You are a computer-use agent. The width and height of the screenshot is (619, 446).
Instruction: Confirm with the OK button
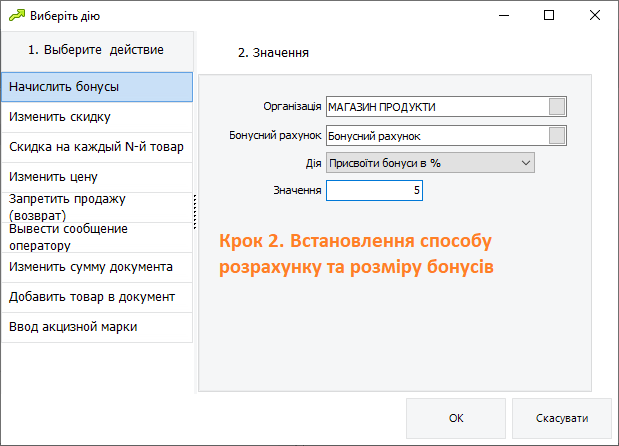pyautogui.click(x=456, y=418)
